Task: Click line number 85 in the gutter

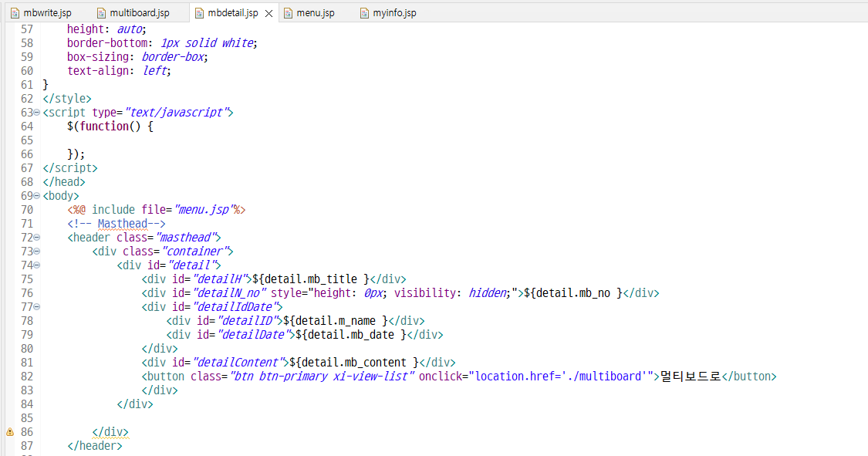Action: point(27,418)
